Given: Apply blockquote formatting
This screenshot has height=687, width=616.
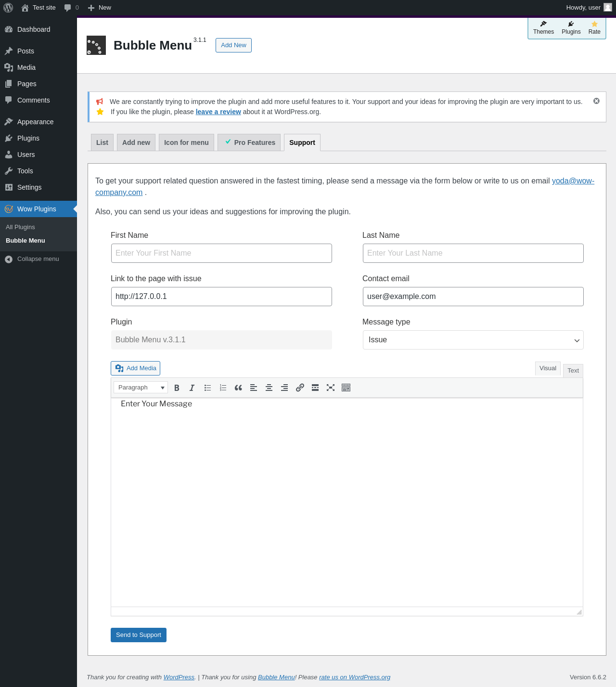Looking at the screenshot, I should click(238, 388).
